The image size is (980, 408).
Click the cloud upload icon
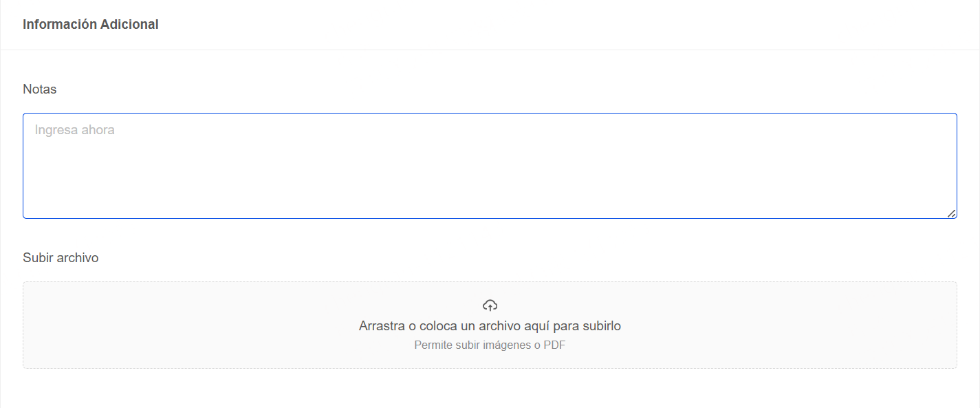(490, 305)
